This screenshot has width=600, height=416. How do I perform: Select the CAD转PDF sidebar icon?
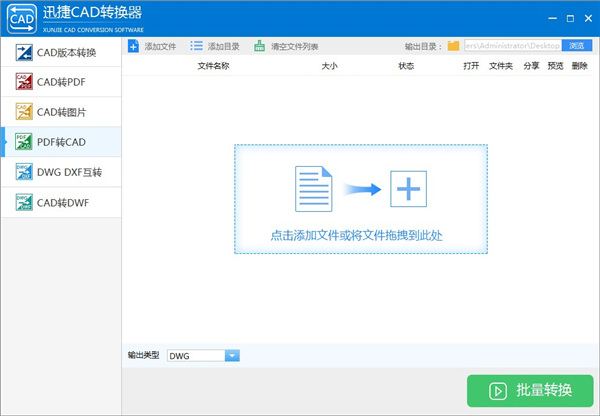point(24,82)
